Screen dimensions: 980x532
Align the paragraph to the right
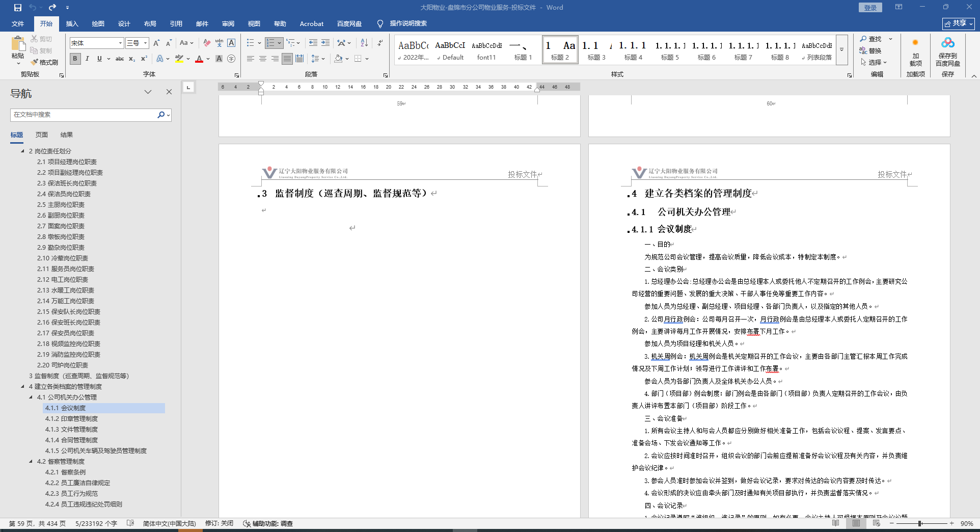(x=275, y=59)
